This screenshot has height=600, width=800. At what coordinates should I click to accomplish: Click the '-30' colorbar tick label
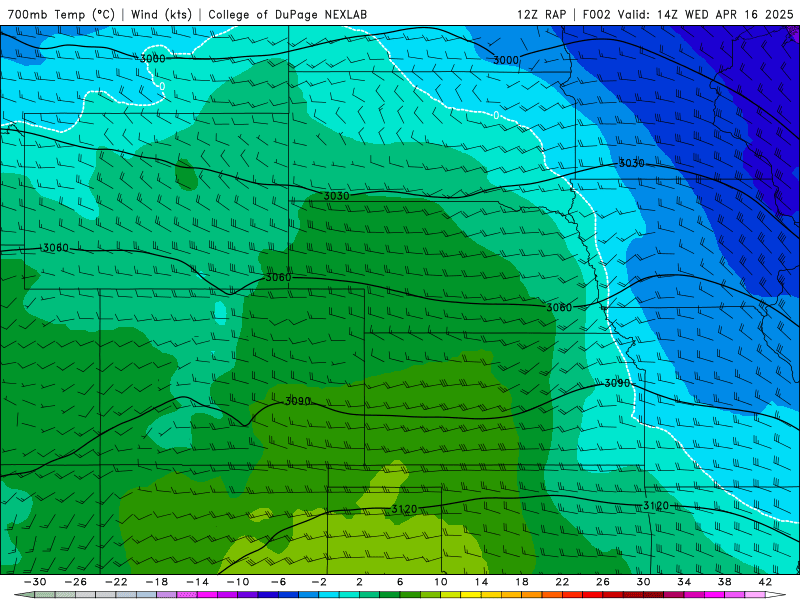click(35, 582)
